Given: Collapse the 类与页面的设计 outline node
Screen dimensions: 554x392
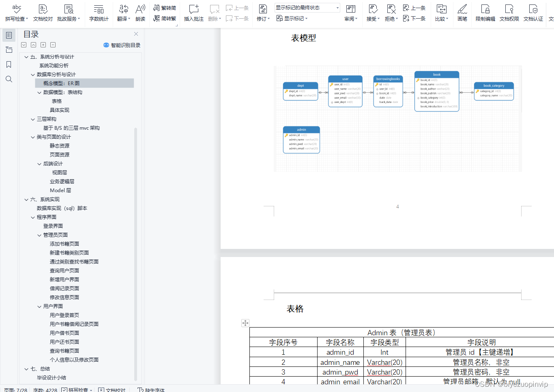Looking at the screenshot, I should point(33,137).
